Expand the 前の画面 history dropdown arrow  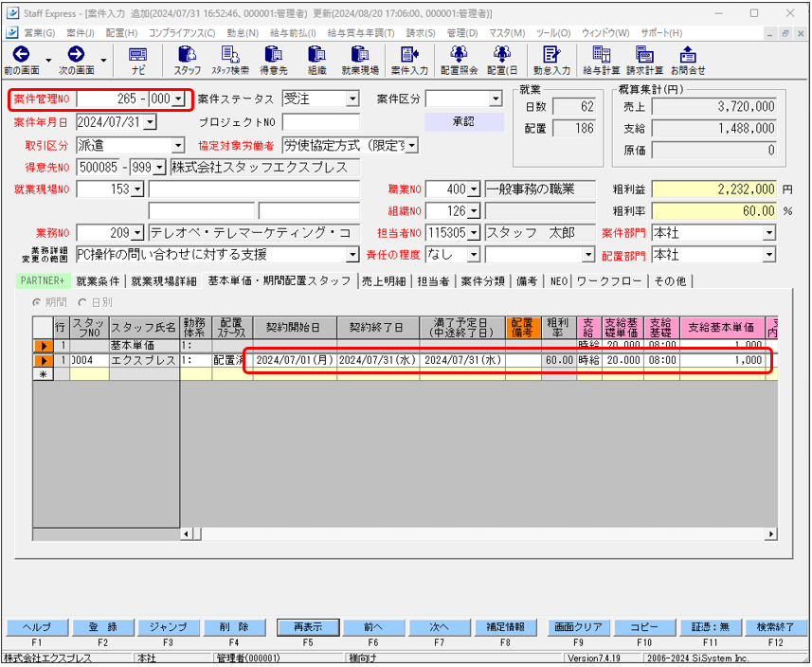(48, 61)
